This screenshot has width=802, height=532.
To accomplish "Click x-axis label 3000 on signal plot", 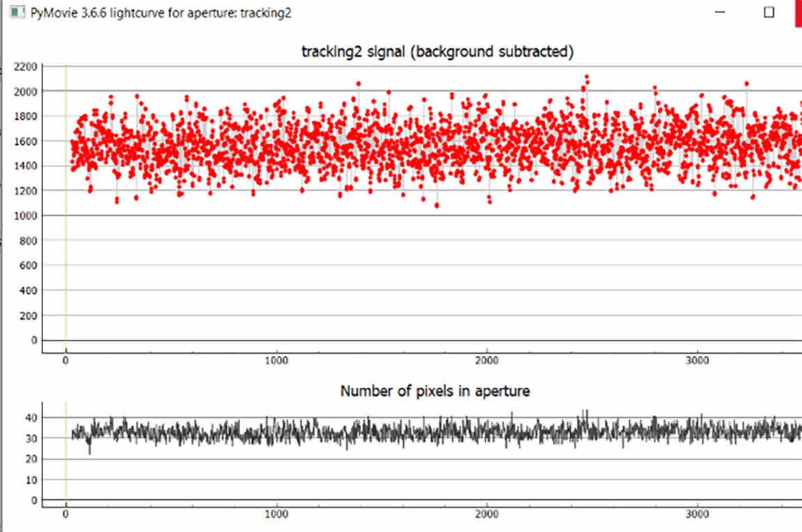I will point(697,361).
